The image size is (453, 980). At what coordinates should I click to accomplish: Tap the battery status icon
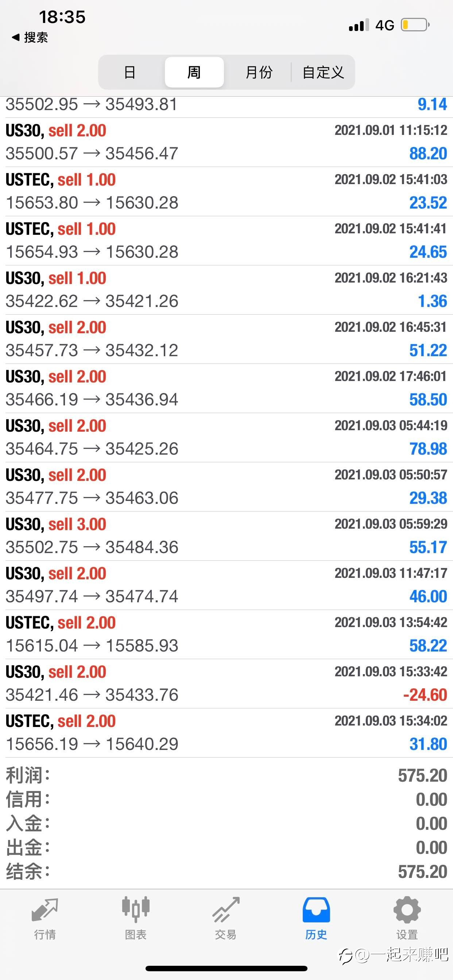[x=415, y=25]
